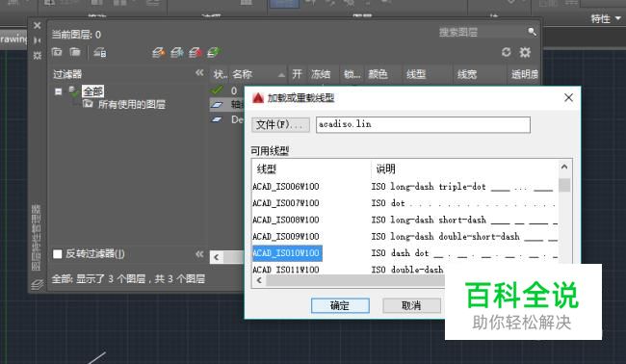The width and height of the screenshot is (626, 364).
Task: Click 确定 to load the linetype
Action: point(340,305)
